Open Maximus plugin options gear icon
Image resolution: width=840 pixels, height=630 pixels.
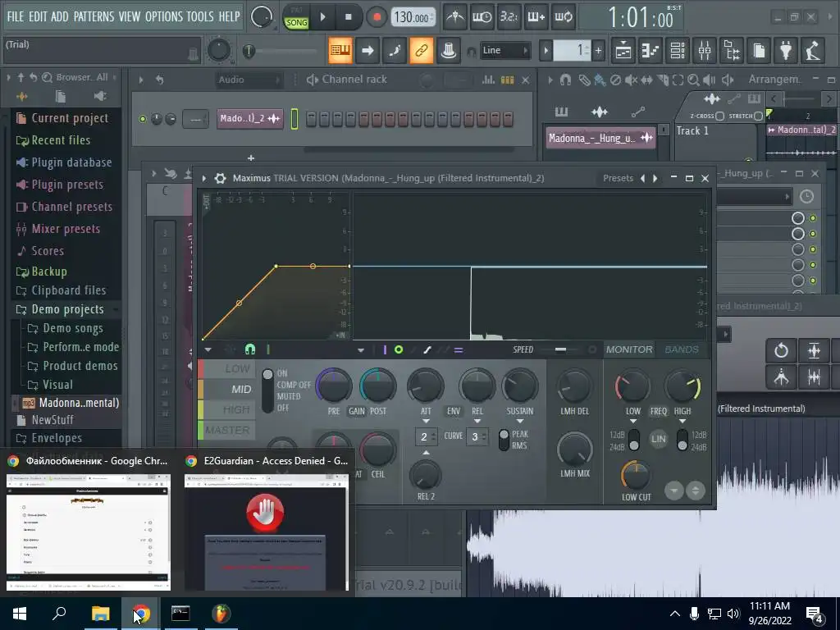(x=220, y=178)
